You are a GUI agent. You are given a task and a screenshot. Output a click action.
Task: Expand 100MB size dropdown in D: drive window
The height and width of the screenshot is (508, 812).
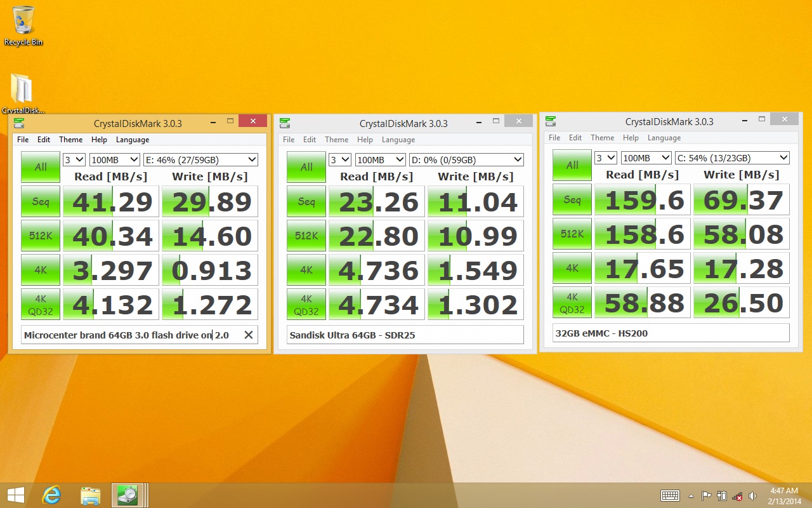tap(381, 159)
